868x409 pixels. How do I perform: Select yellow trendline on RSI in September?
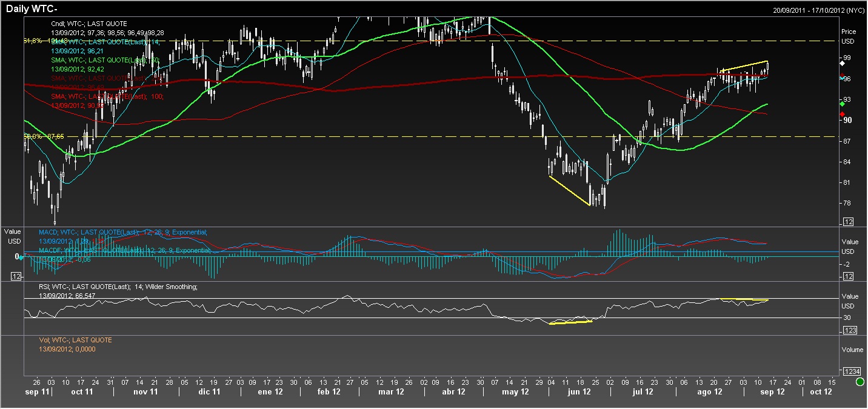coord(744,299)
